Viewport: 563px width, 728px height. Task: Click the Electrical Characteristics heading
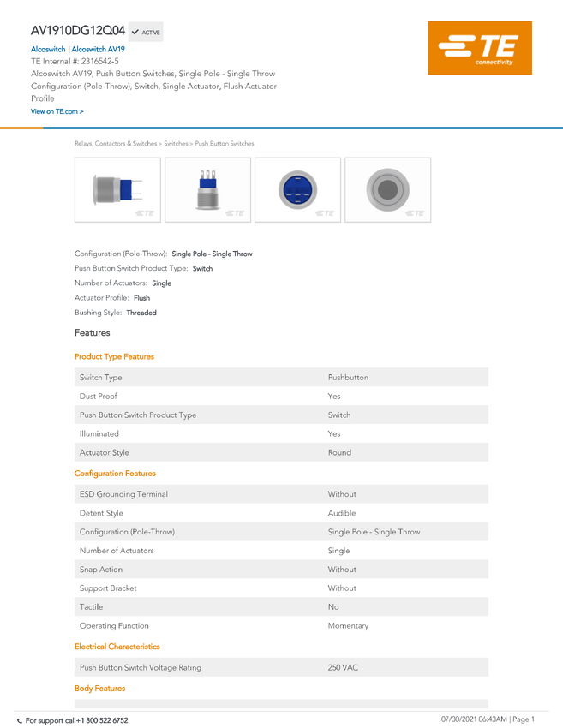[x=117, y=647]
